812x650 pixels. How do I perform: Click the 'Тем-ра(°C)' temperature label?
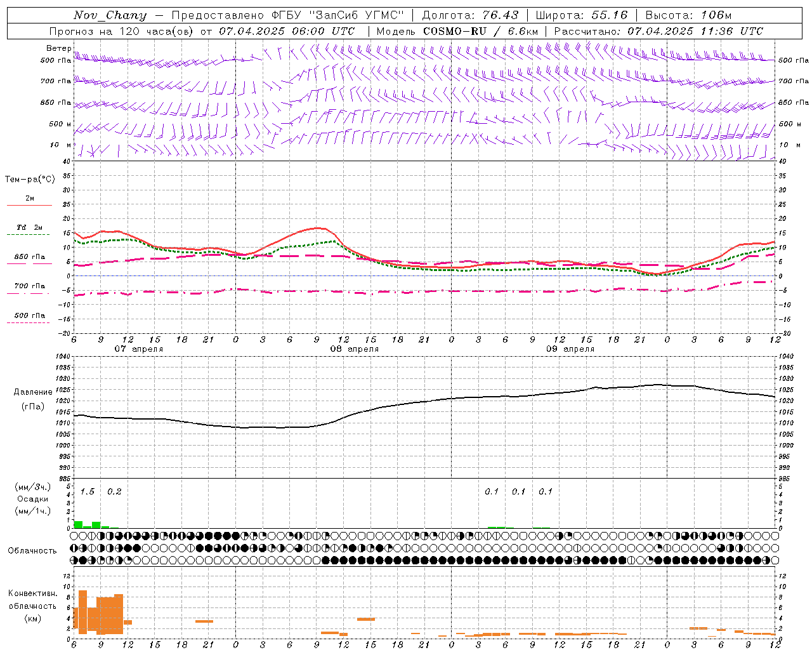[30, 180]
